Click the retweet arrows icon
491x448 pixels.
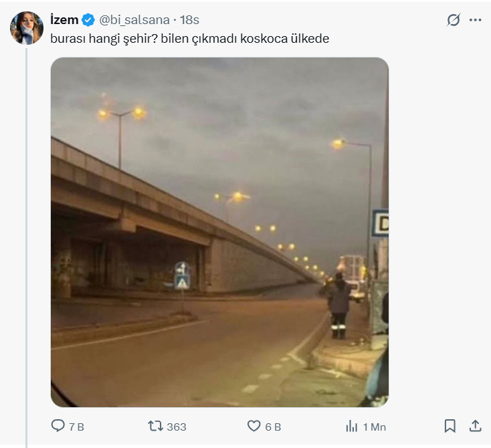(x=155, y=426)
